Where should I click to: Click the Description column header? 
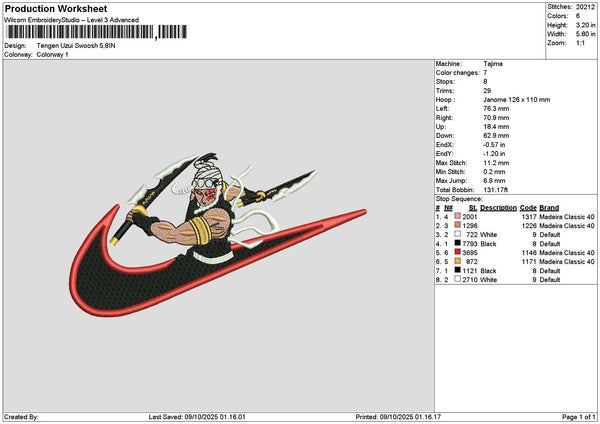click(498, 208)
